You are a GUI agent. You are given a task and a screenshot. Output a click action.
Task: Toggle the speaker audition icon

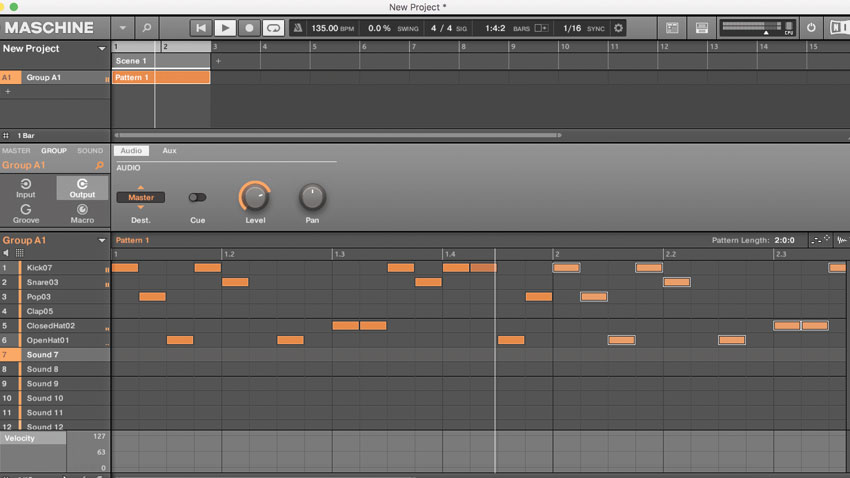[x=6, y=253]
